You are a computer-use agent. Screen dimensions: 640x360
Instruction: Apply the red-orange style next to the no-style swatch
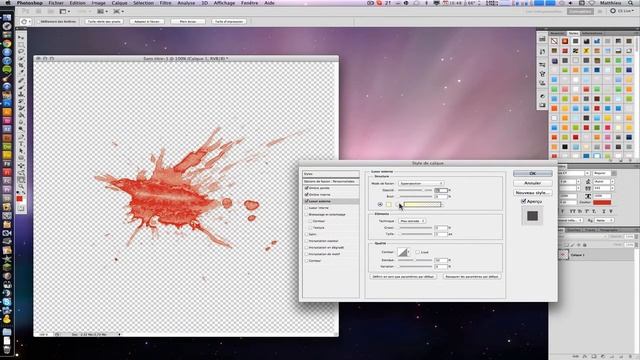coord(565,41)
